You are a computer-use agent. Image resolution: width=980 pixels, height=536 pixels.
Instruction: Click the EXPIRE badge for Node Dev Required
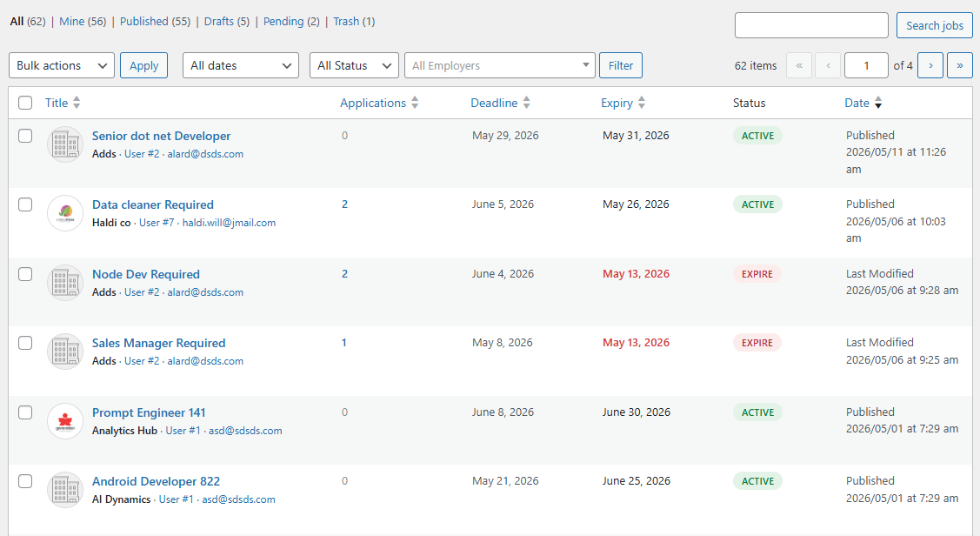pyautogui.click(x=757, y=274)
